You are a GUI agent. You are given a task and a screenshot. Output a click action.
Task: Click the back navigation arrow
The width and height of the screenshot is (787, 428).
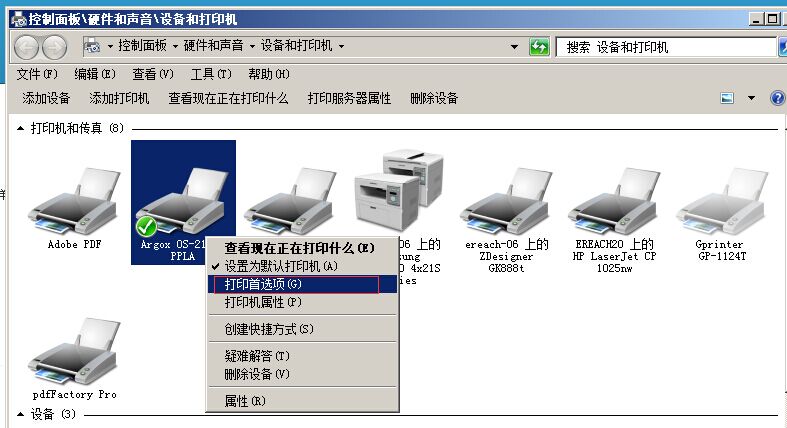pyautogui.click(x=26, y=48)
